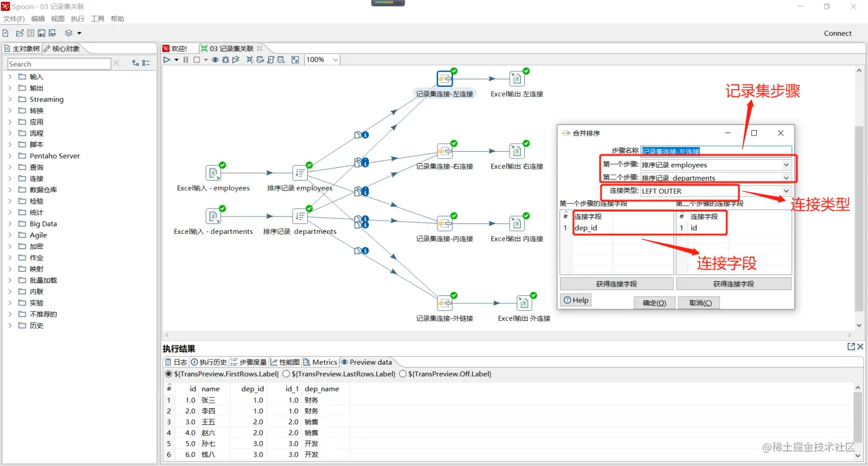Image resolution: width=868 pixels, height=466 pixels.
Task: Open the perspectives layers icon
Action: (69, 33)
